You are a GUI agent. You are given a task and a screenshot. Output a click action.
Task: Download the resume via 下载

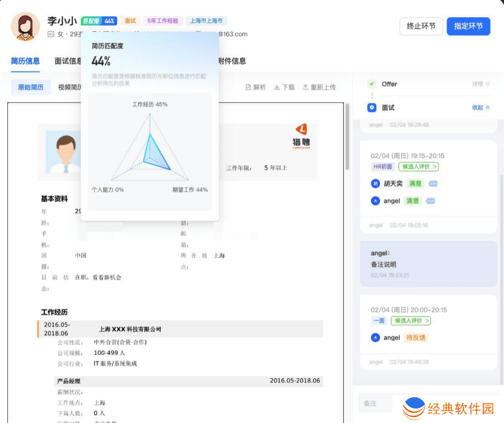pyautogui.click(x=284, y=88)
